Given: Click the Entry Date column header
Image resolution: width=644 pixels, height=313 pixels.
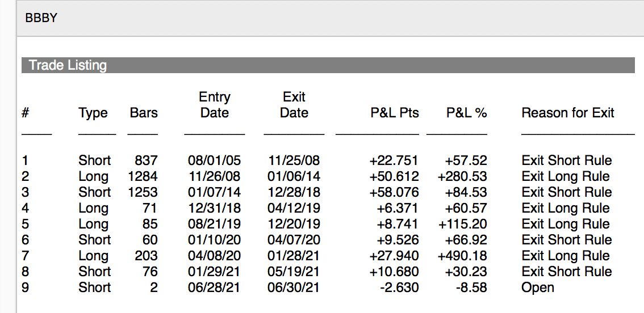Looking at the screenshot, I should [215, 105].
